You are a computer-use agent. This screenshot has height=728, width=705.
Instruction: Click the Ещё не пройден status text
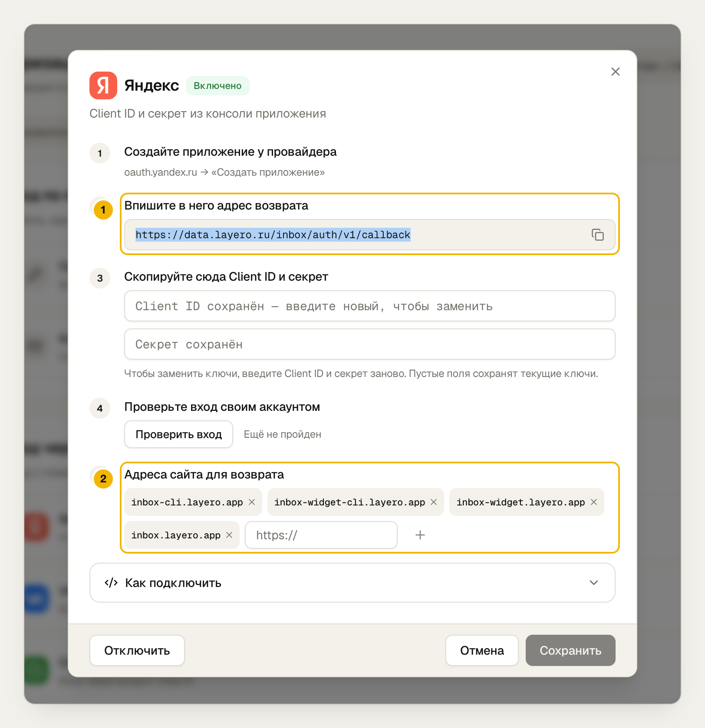[283, 434]
